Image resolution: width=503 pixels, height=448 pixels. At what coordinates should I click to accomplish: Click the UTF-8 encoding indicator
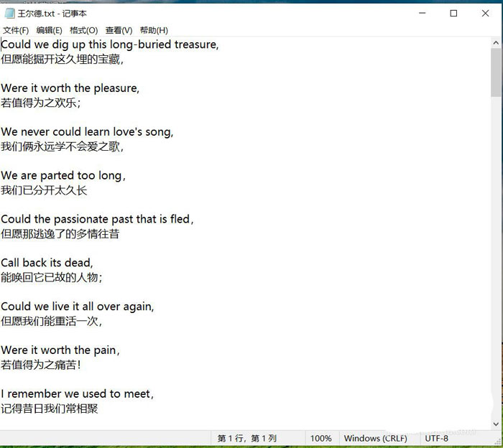pos(436,438)
